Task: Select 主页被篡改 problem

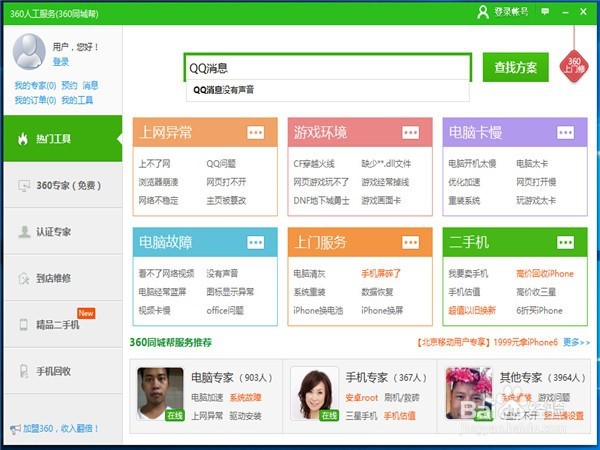Action: [x=226, y=201]
